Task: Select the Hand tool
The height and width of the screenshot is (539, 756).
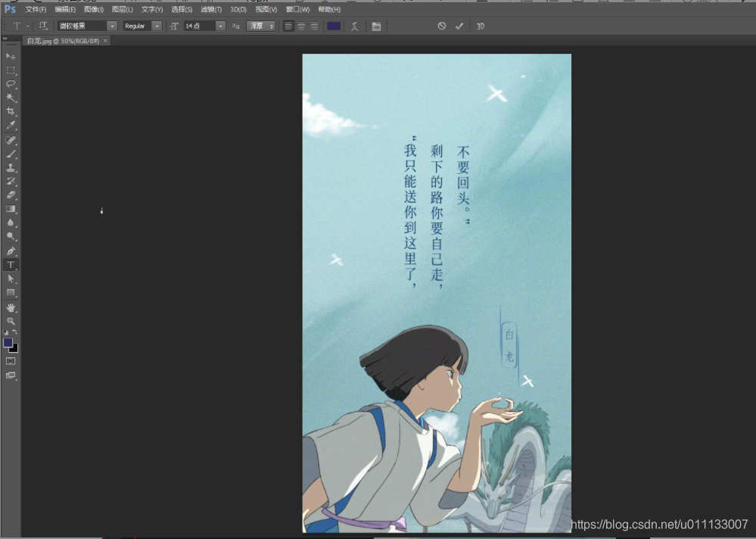Action: pyautogui.click(x=11, y=307)
